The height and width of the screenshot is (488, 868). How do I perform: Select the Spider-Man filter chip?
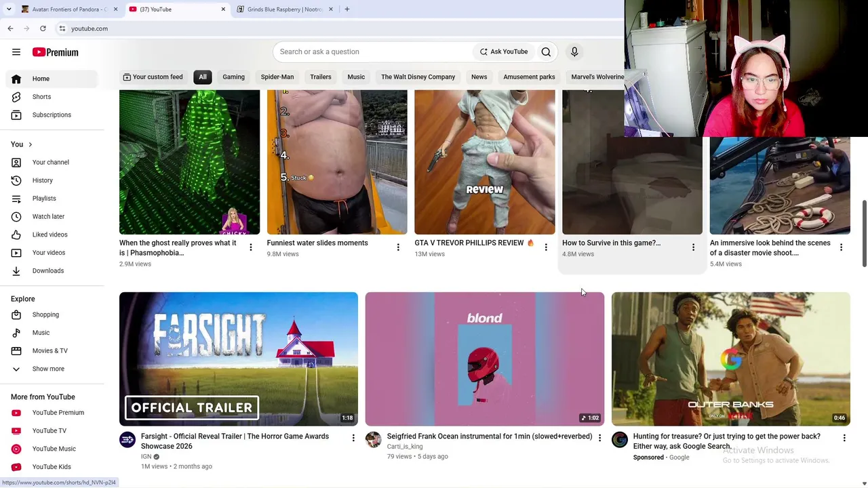coord(277,77)
